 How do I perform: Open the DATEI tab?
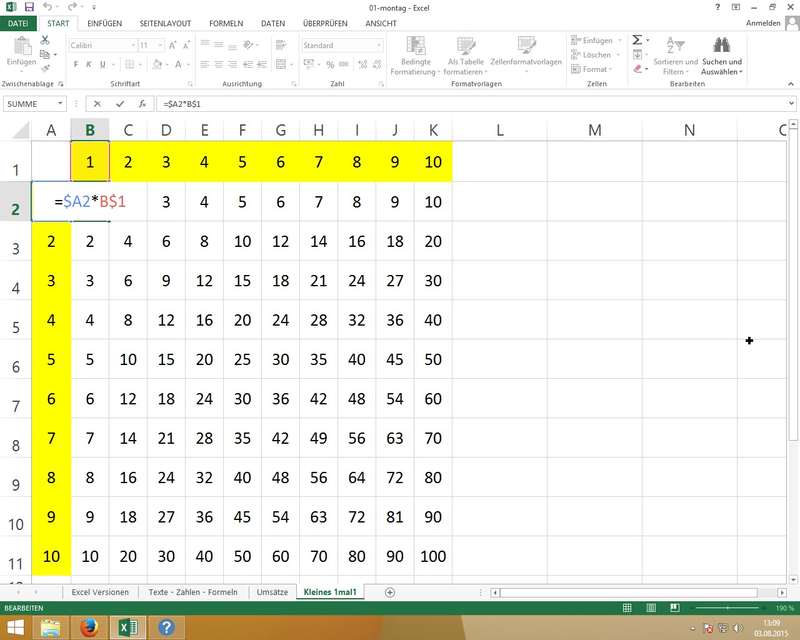[18, 23]
